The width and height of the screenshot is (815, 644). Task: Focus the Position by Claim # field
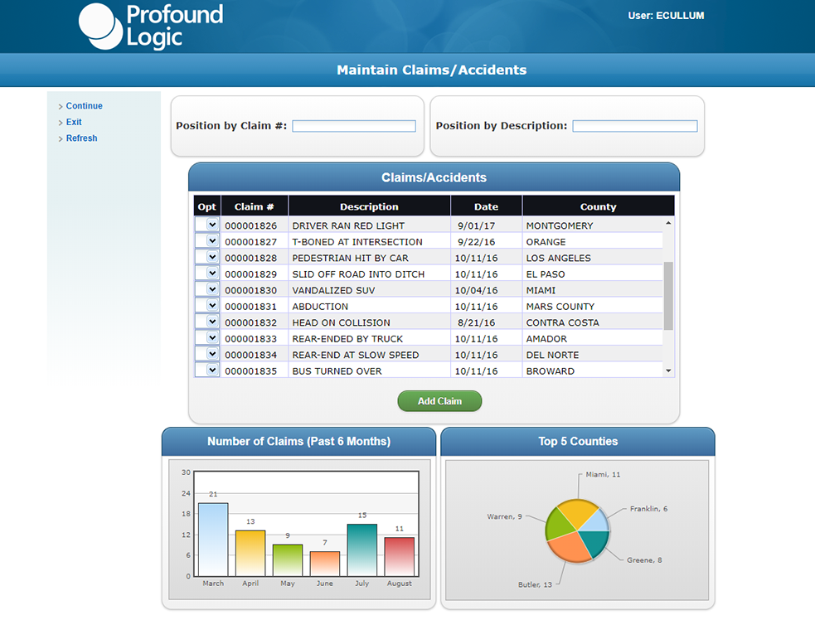coord(354,126)
